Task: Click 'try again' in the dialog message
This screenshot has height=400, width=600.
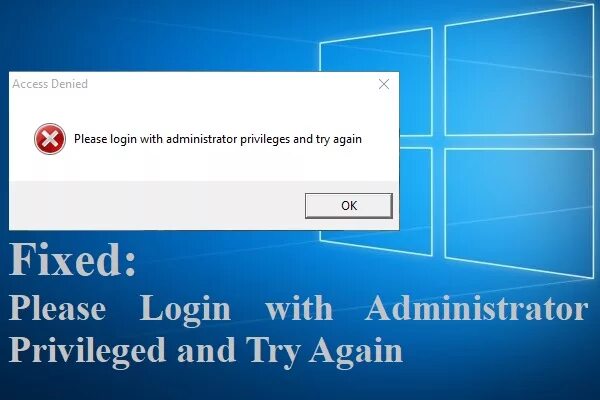Action: [x=339, y=139]
